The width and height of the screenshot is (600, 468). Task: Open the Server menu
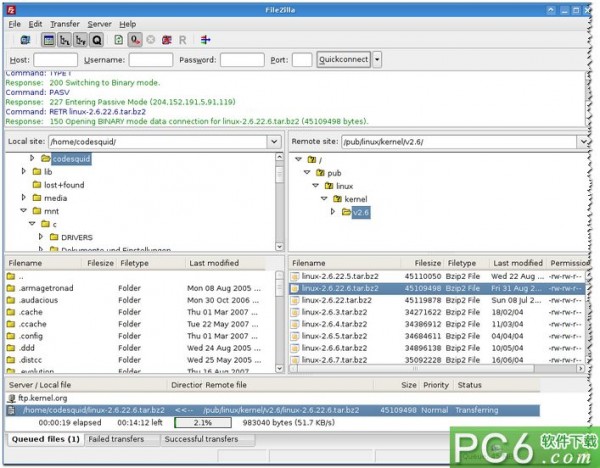click(99, 24)
